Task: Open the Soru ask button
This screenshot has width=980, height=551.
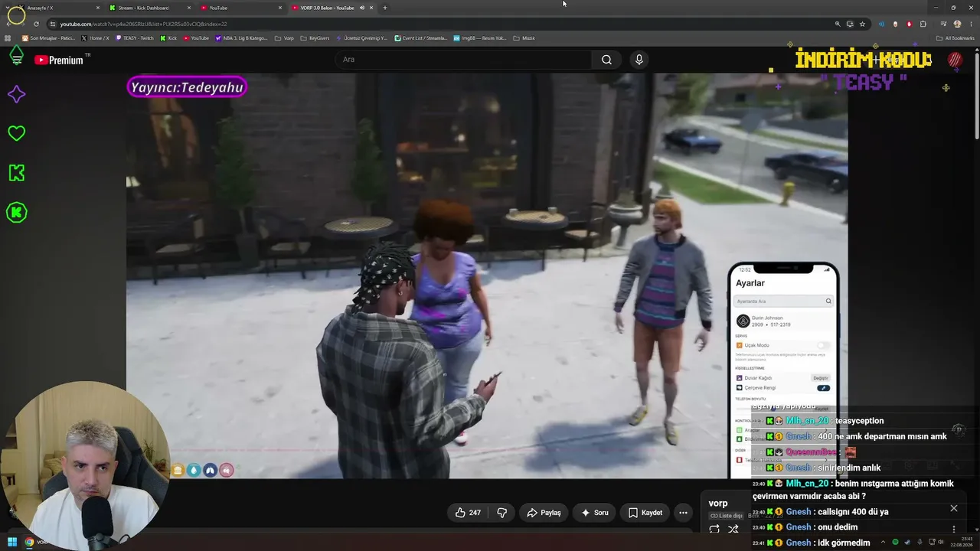Action: (x=594, y=513)
